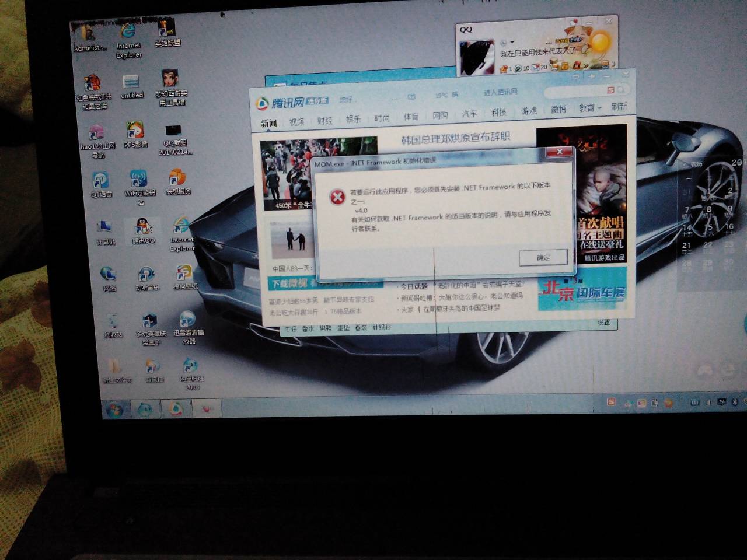Open the second taskbar button beside Start
This screenshot has width=747, height=560.
coord(145,409)
